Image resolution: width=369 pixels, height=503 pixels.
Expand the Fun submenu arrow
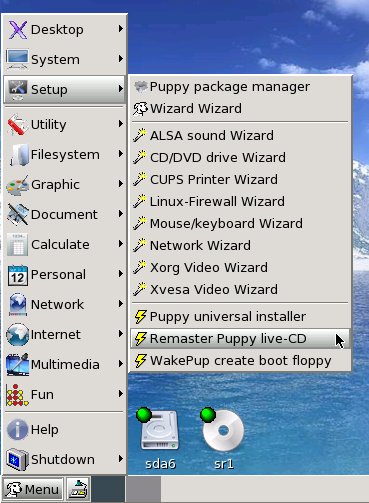pos(121,394)
